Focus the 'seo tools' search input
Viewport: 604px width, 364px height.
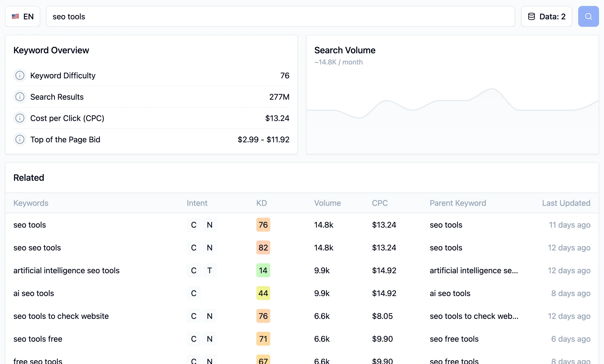coord(280,16)
